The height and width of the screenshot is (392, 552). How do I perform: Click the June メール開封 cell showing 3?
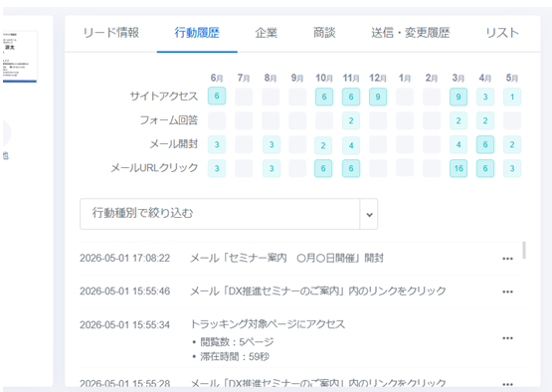coord(217,144)
